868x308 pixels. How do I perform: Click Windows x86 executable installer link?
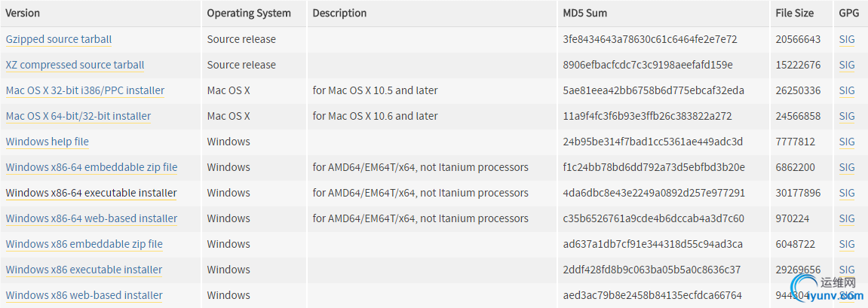pos(84,270)
